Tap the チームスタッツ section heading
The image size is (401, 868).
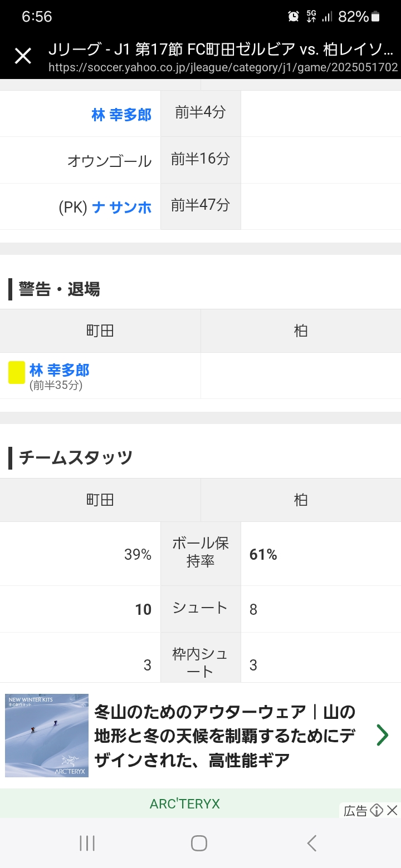(76, 457)
